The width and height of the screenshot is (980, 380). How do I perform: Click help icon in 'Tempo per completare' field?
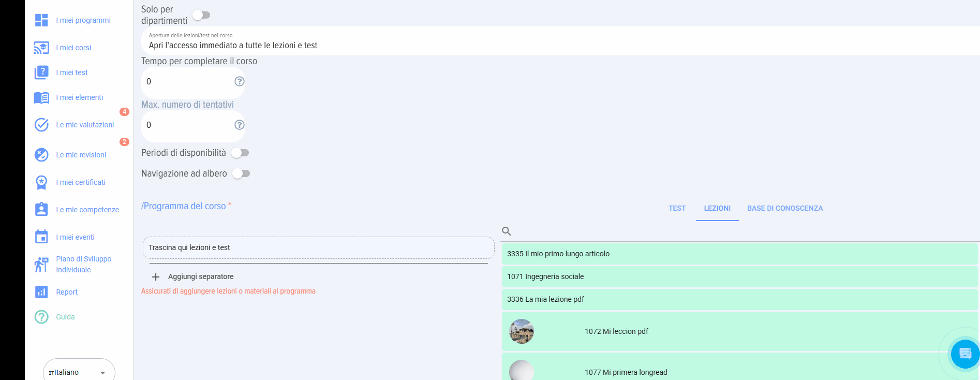[239, 81]
